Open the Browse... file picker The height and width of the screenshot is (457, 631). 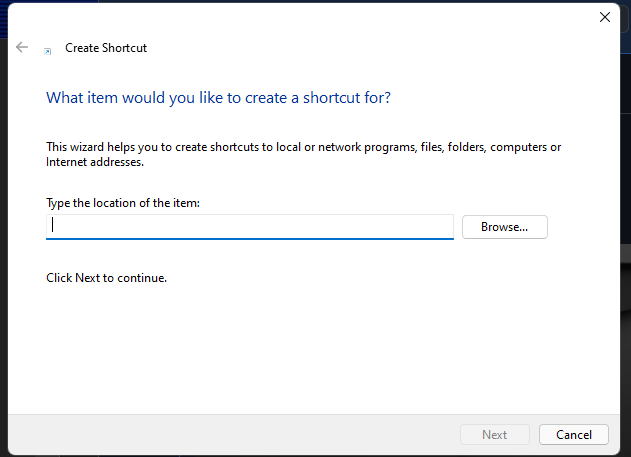505,227
